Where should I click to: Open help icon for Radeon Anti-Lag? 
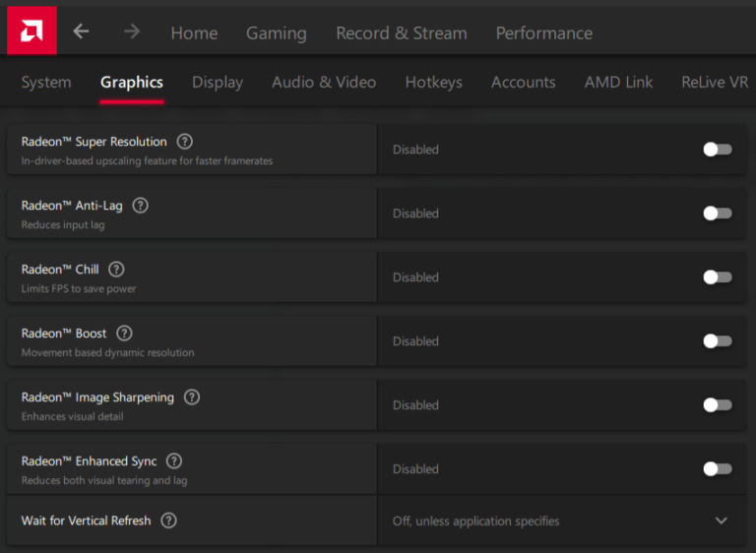141,206
